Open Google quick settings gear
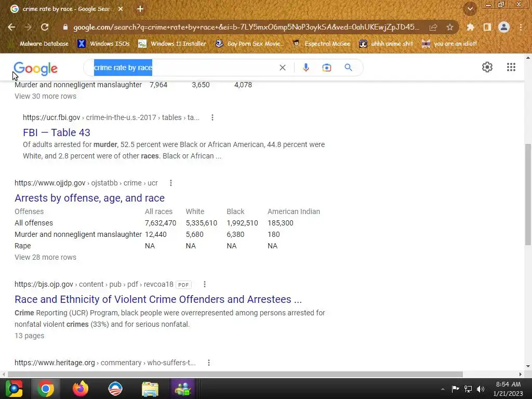 click(487, 67)
